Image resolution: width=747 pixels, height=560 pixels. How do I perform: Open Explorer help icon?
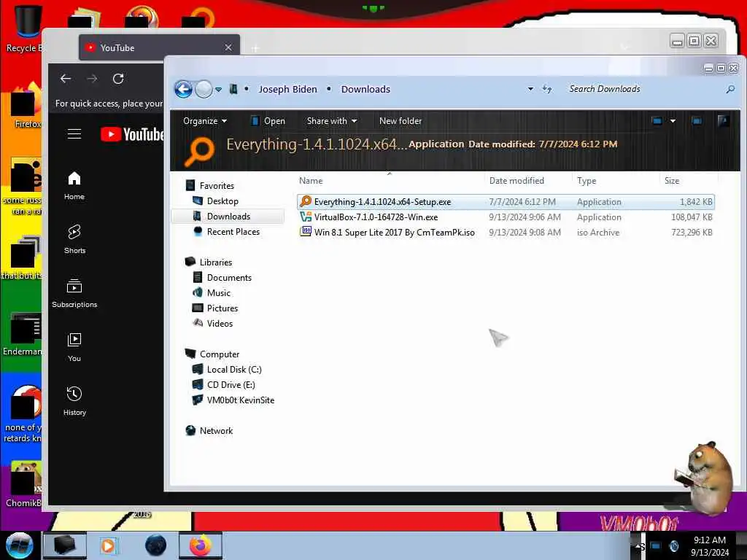click(723, 121)
